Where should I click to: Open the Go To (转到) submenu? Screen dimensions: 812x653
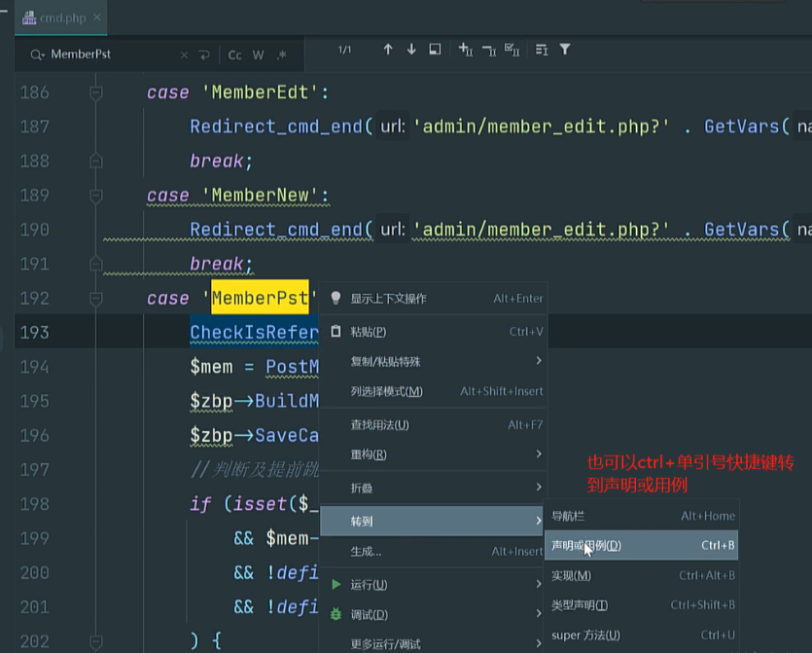[433, 521]
